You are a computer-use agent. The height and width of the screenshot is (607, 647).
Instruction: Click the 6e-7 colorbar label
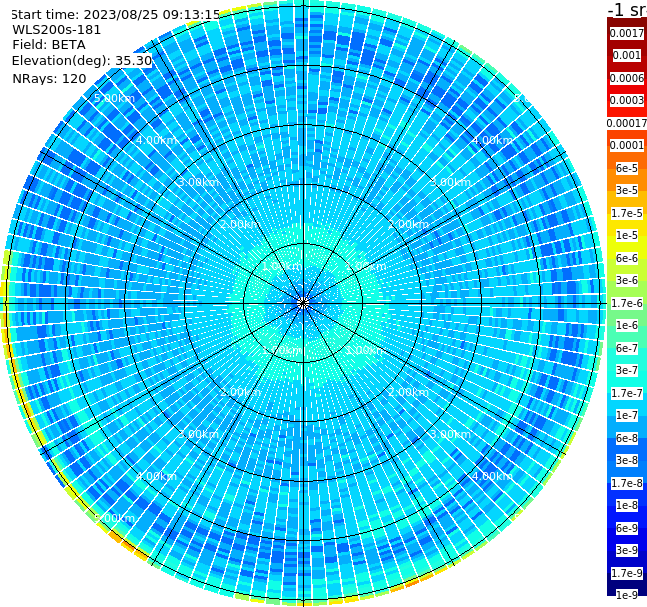[x=627, y=348]
